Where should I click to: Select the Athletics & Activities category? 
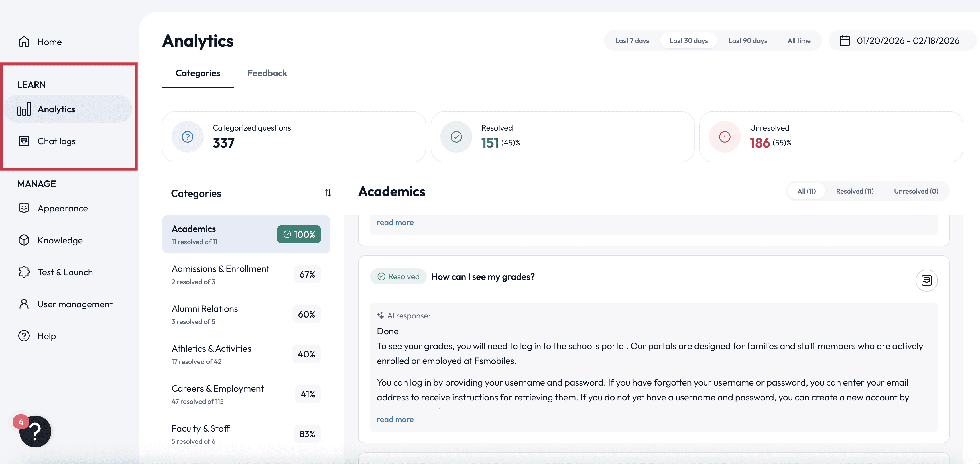pyautogui.click(x=246, y=354)
